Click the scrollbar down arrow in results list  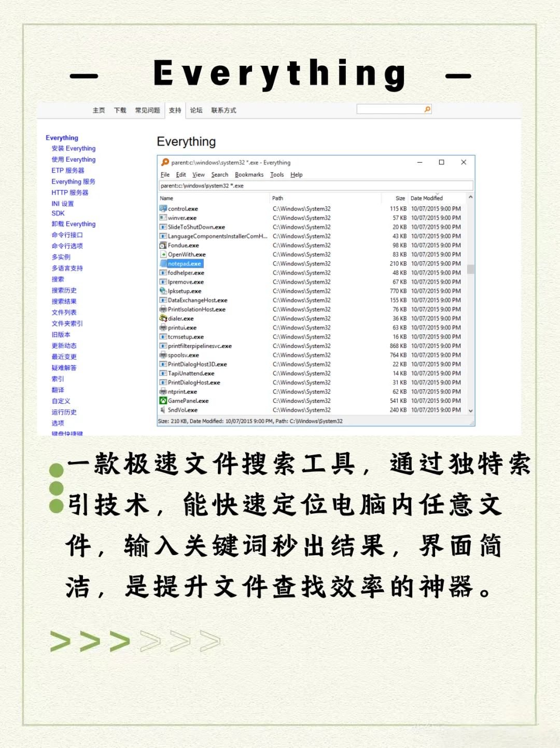coord(471,411)
